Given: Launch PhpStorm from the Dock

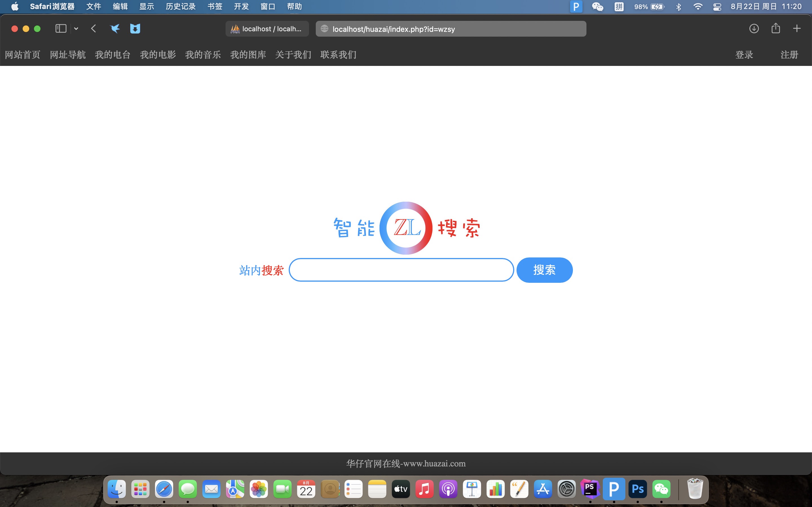Looking at the screenshot, I should click(590, 489).
